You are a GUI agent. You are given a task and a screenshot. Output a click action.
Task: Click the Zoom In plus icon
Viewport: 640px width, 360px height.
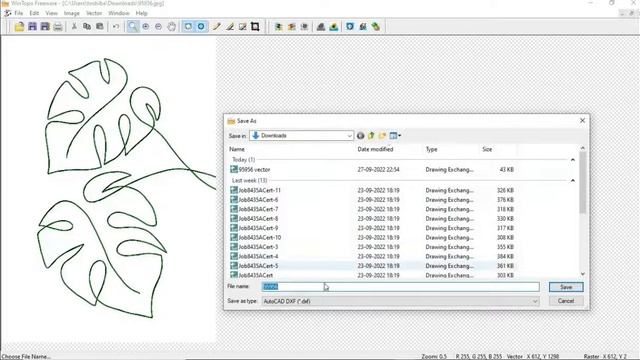(x=146, y=27)
